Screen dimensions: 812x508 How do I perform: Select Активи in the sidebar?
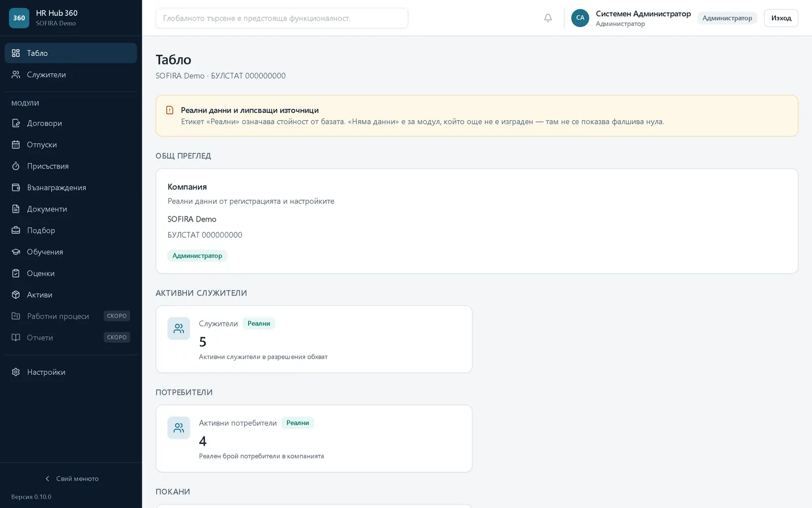71,295
